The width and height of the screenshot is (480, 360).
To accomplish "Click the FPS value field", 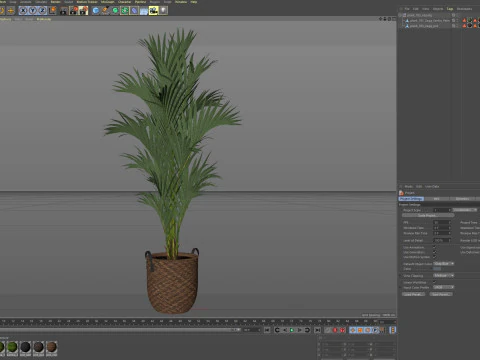I will click(442, 222).
